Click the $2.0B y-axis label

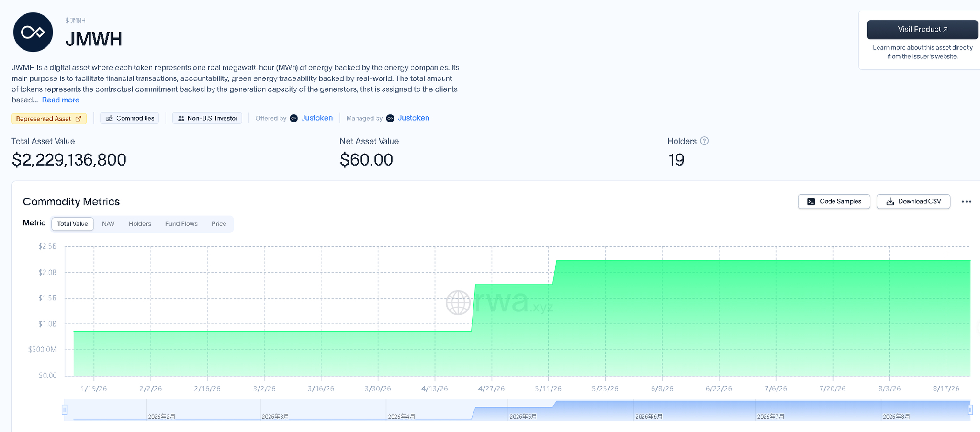point(47,273)
